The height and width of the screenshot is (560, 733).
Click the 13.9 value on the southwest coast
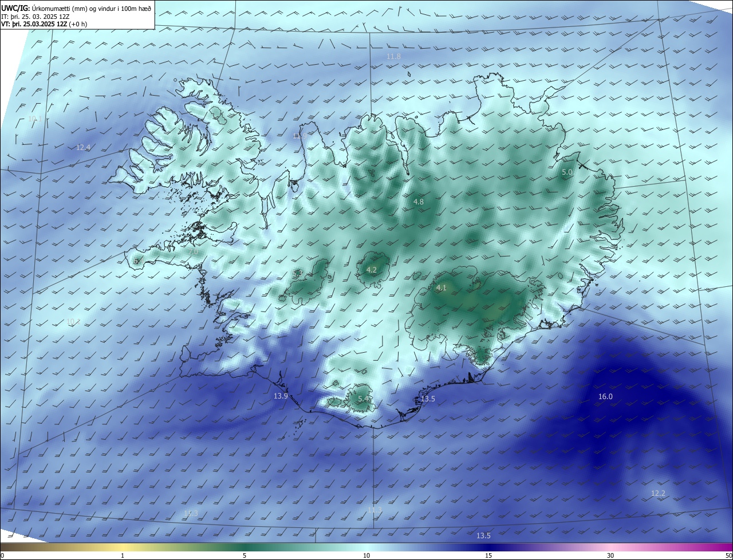(x=281, y=396)
